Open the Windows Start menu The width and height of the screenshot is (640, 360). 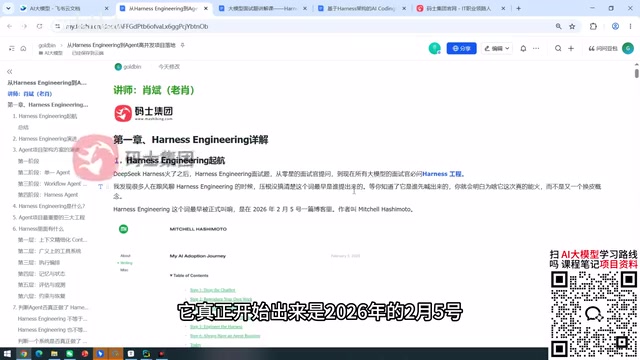coord(7,353)
